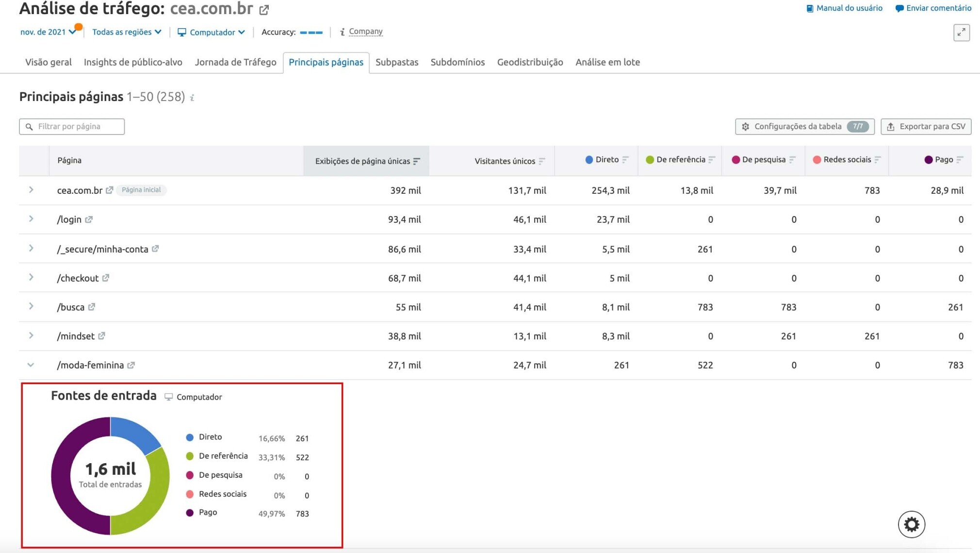Click the /checkout page name
This screenshot has width=980, height=553.
click(78, 278)
